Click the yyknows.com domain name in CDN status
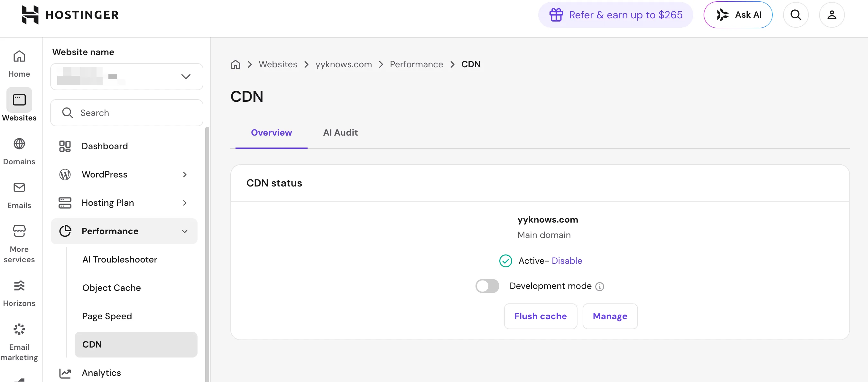Screen dimensions: 868x382 pos(548,220)
